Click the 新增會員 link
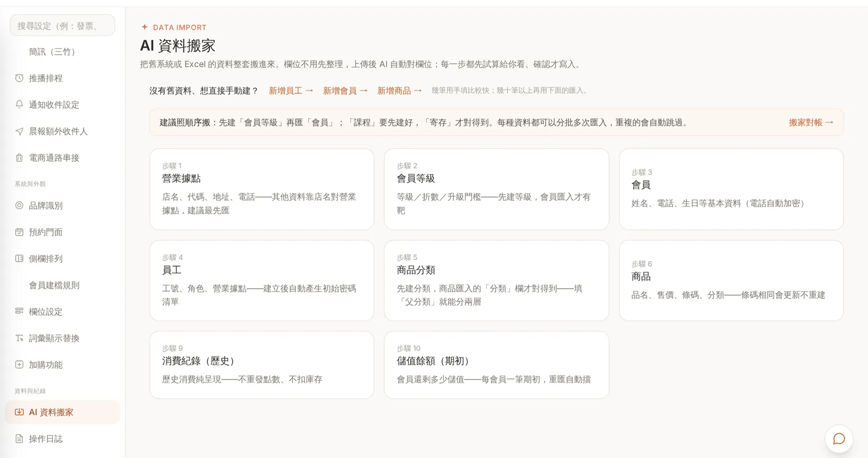 click(x=345, y=91)
